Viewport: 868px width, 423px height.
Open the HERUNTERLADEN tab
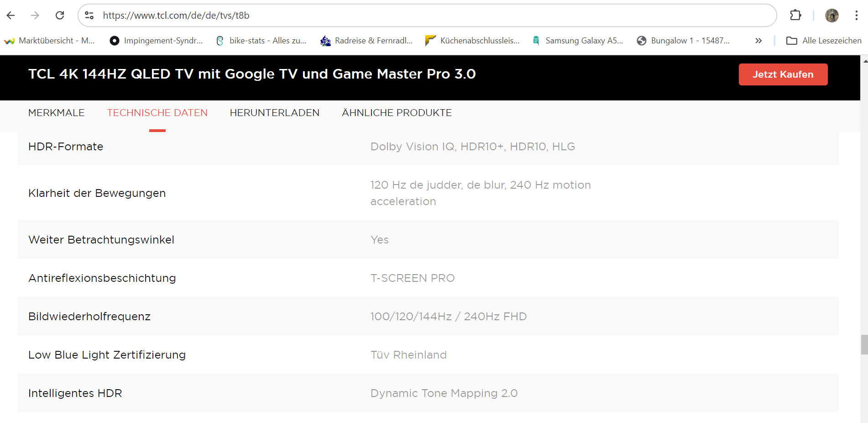click(x=275, y=113)
